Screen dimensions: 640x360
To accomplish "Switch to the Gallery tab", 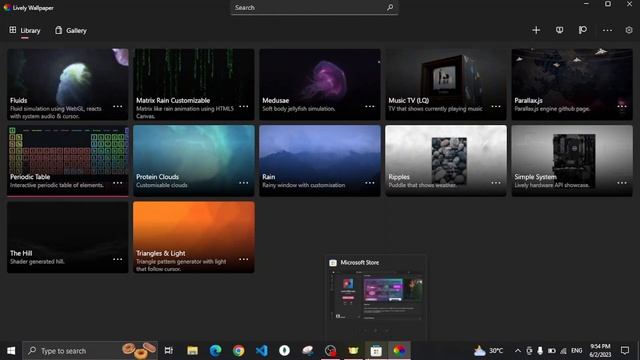I will pos(71,31).
